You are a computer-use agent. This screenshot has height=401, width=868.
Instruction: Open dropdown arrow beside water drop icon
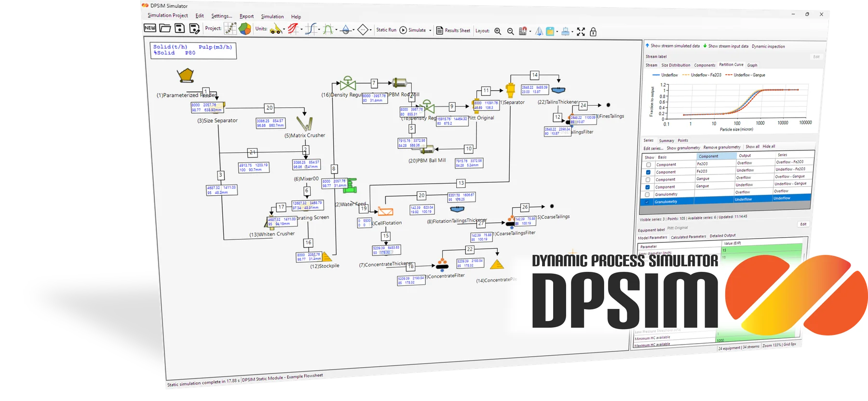353,30
